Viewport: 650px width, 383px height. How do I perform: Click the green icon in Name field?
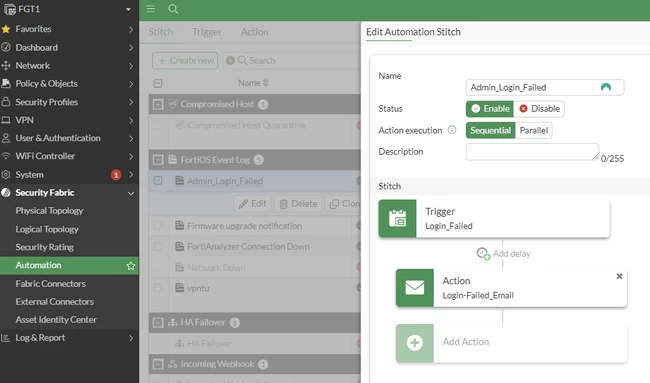606,87
